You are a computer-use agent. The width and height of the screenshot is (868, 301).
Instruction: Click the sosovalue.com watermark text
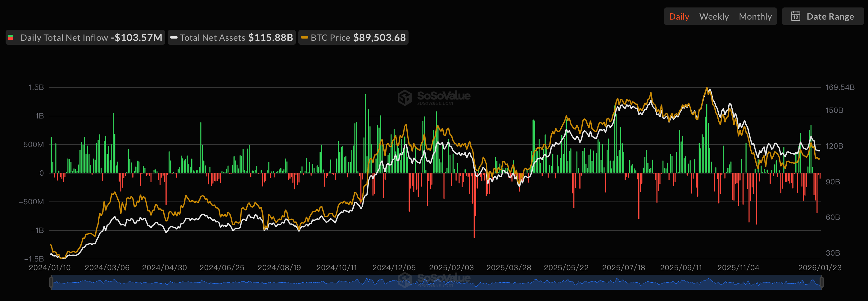pyautogui.click(x=435, y=103)
